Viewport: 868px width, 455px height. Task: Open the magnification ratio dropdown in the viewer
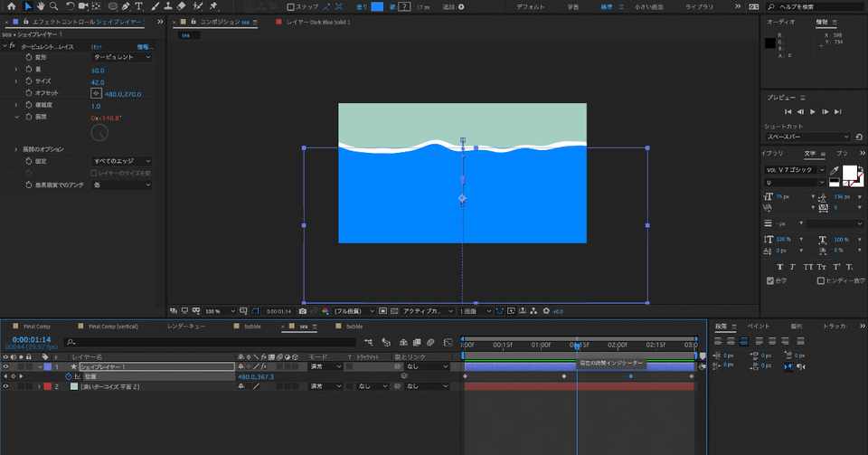coord(221,311)
